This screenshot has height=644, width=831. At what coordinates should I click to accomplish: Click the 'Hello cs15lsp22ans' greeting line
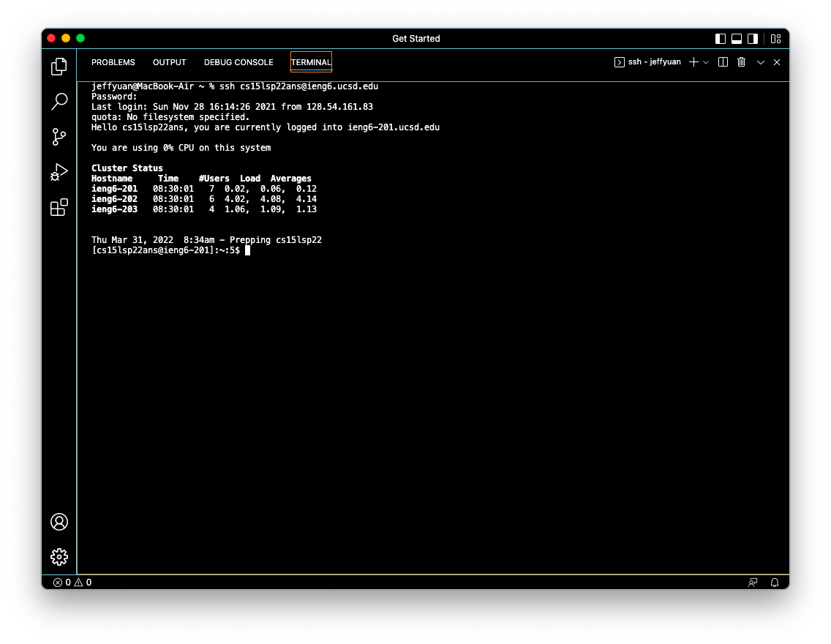tap(266, 127)
